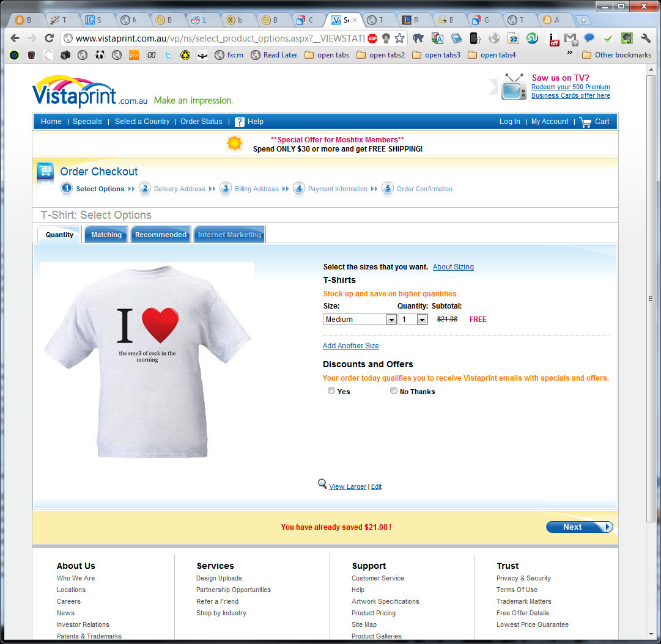Click the magnifying glass beside View Larger
This screenshot has width=661, height=644.
pyautogui.click(x=322, y=484)
